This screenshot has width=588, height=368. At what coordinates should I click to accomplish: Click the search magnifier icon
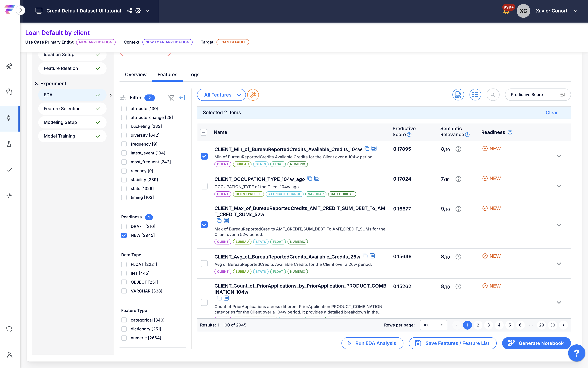tap(493, 95)
